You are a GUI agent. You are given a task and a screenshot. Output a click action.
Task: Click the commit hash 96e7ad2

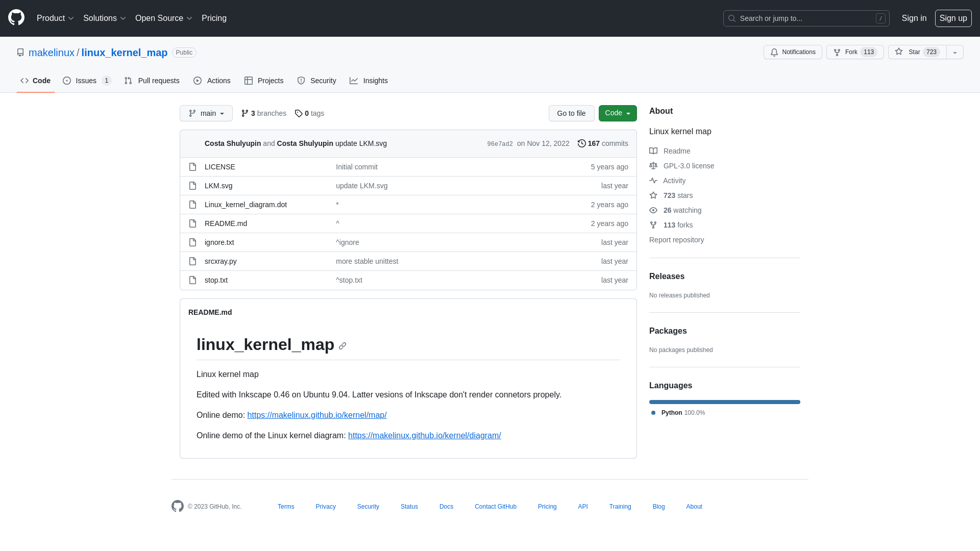(x=500, y=144)
